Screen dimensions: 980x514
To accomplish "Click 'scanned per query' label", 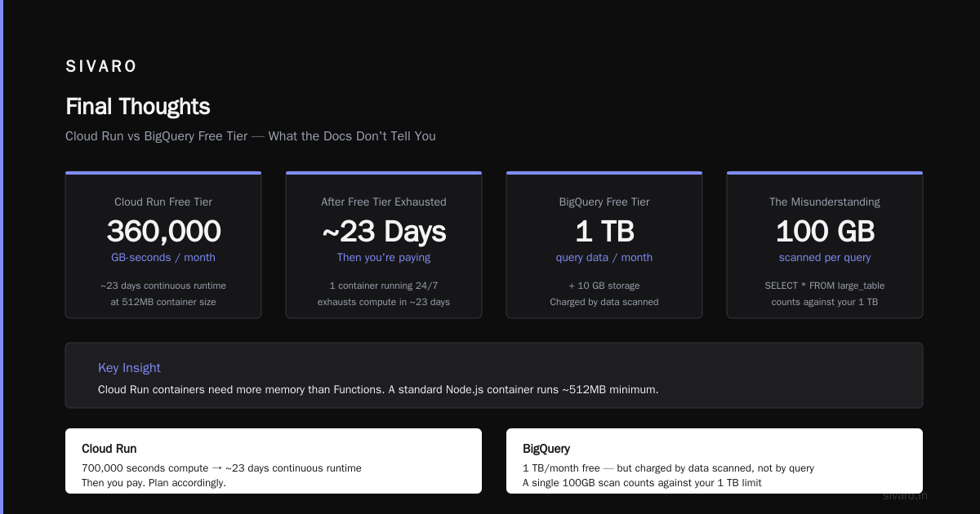I will pos(825,257).
